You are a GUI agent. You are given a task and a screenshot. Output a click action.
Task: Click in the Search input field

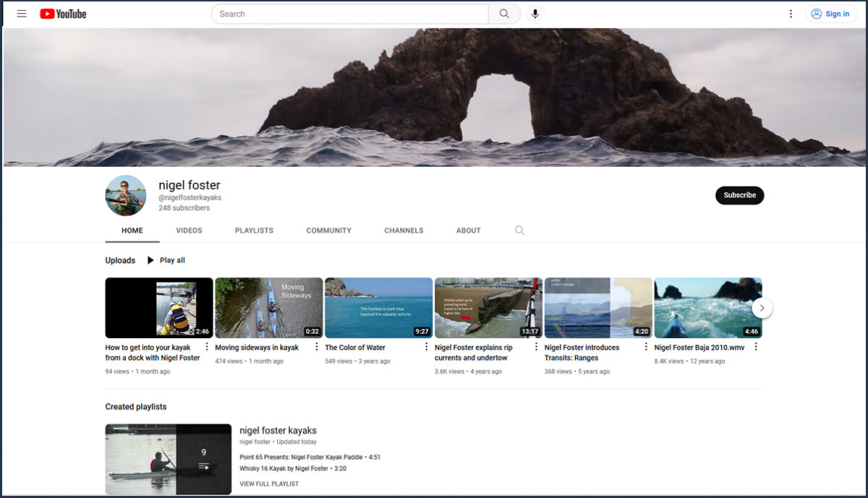(351, 14)
